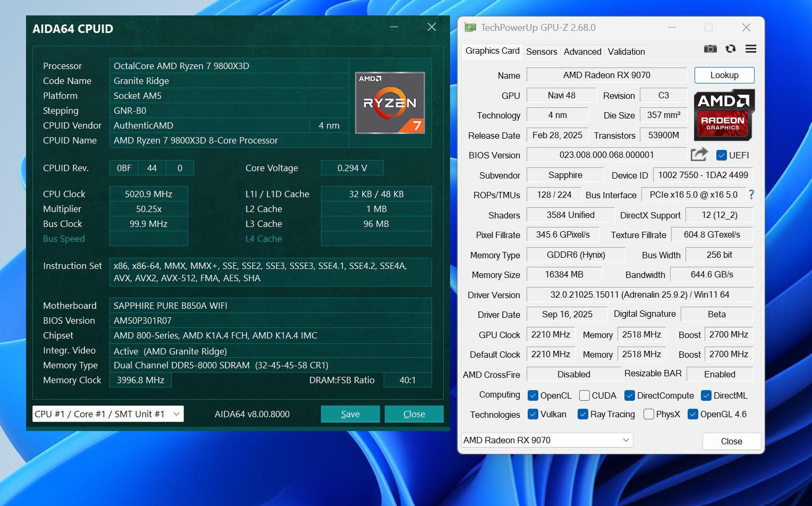Click the Bus Interface question mark
The image size is (812, 506).
[x=751, y=195]
